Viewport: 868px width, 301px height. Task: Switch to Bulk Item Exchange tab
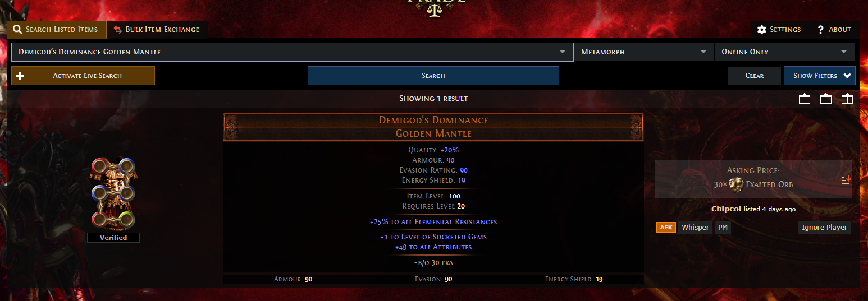[x=157, y=30]
